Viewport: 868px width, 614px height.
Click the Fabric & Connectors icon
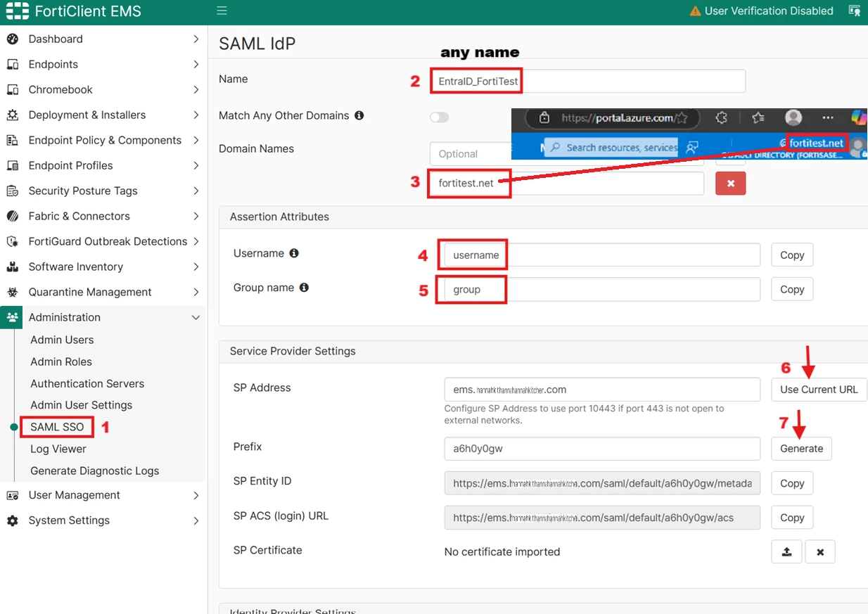[x=13, y=217]
